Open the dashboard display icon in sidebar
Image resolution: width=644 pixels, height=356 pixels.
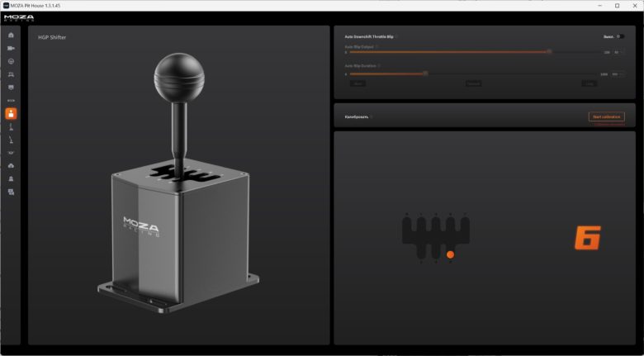11,88
